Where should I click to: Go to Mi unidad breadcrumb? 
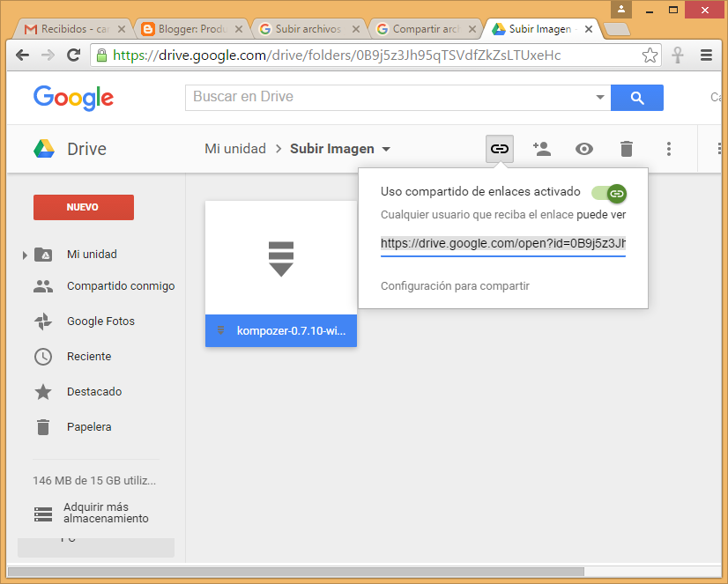click(x=235, y=149)
